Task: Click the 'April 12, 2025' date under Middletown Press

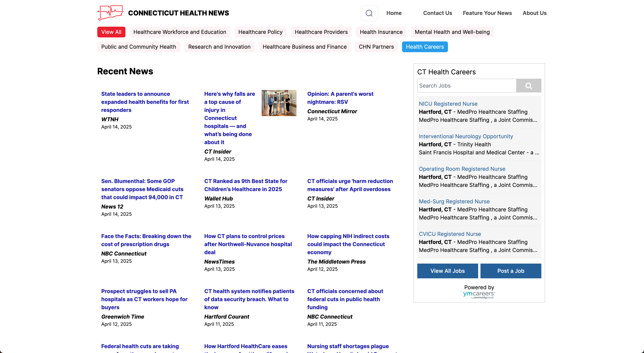Action: (x=322, y=269)
